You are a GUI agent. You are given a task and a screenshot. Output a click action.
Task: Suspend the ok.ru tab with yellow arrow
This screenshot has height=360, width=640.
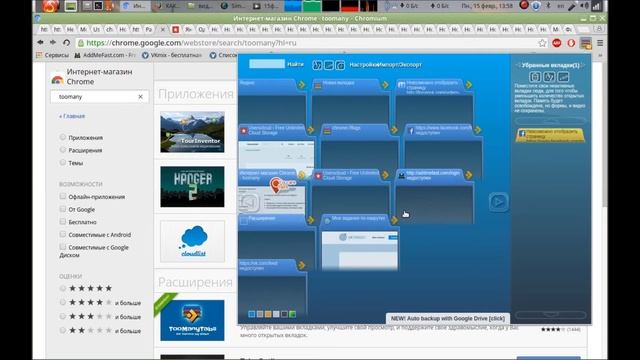coord(302,265)
